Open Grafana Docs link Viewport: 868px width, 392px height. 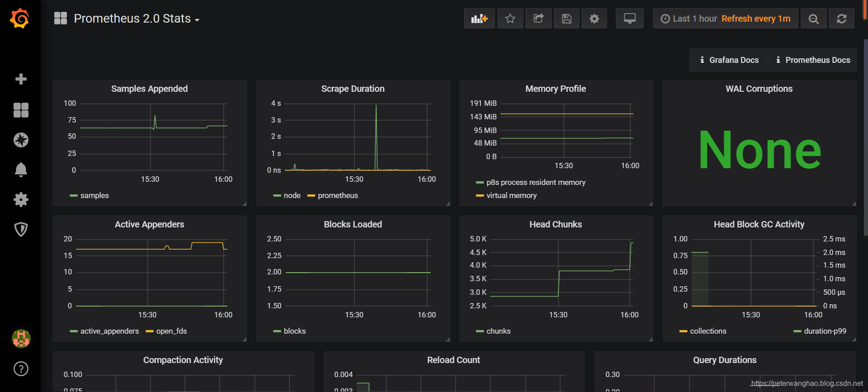coord(729,60)
